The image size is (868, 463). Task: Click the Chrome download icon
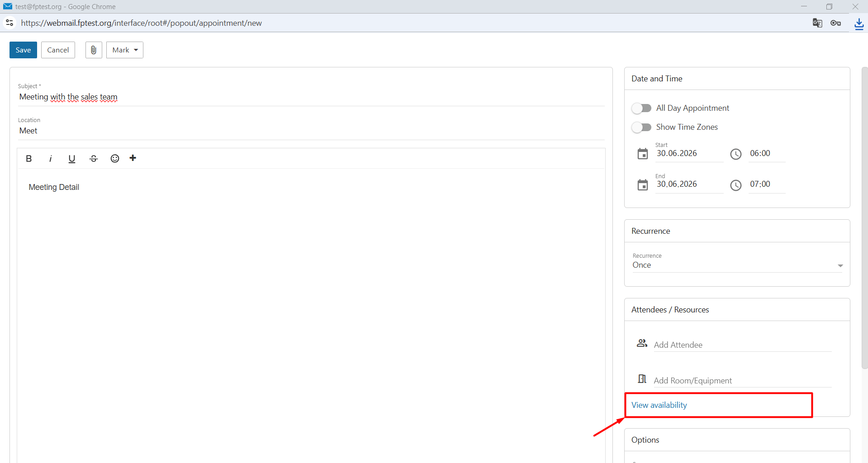859,24
